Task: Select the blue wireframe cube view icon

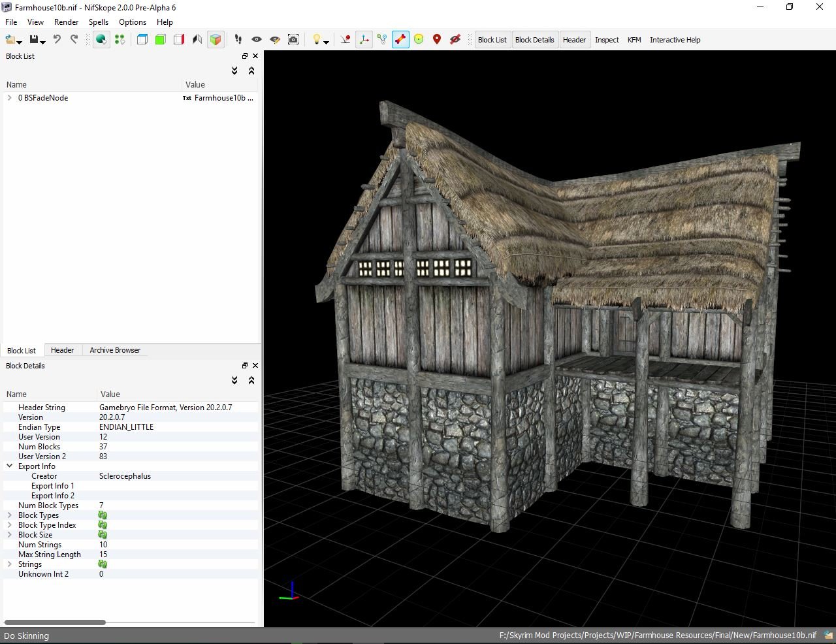Action: pos(142,40)
